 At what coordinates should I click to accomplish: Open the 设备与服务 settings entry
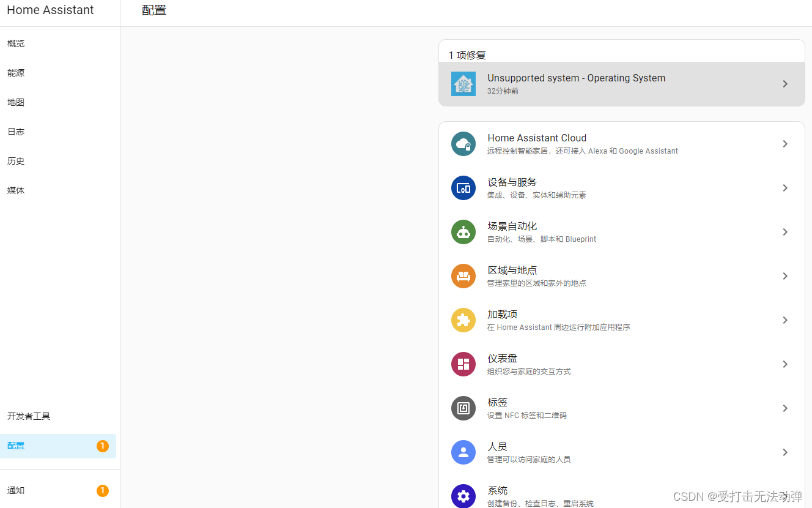coord(622,188)
